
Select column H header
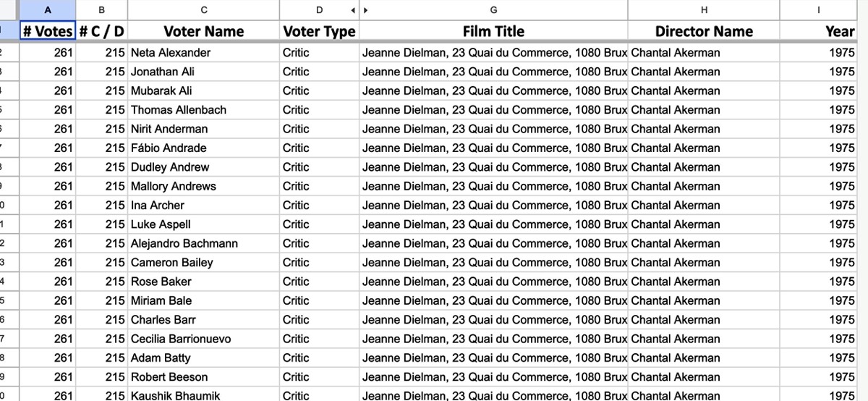704,10
